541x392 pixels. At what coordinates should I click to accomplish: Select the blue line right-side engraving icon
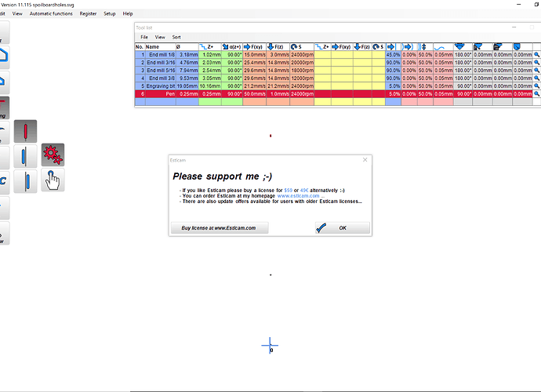point(26,181)
